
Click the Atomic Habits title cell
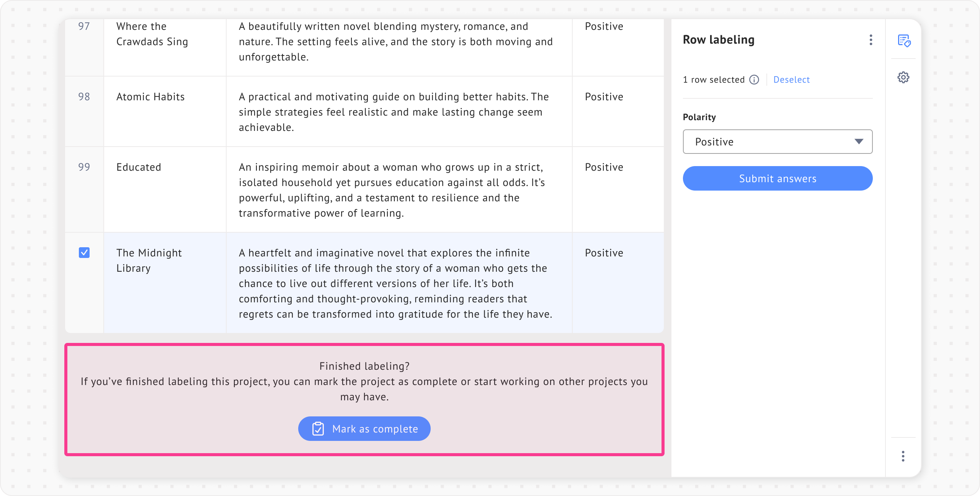(150, 97)
